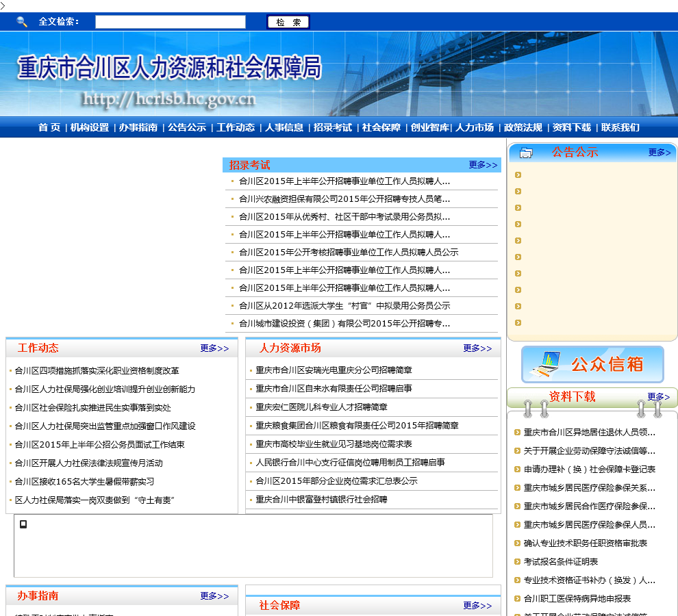Image resolution: width=678 pixels, height=616 pixels.
Task: Open 合川区从2012年选派大学生村官 notice
Action: (x=344, y=306)
